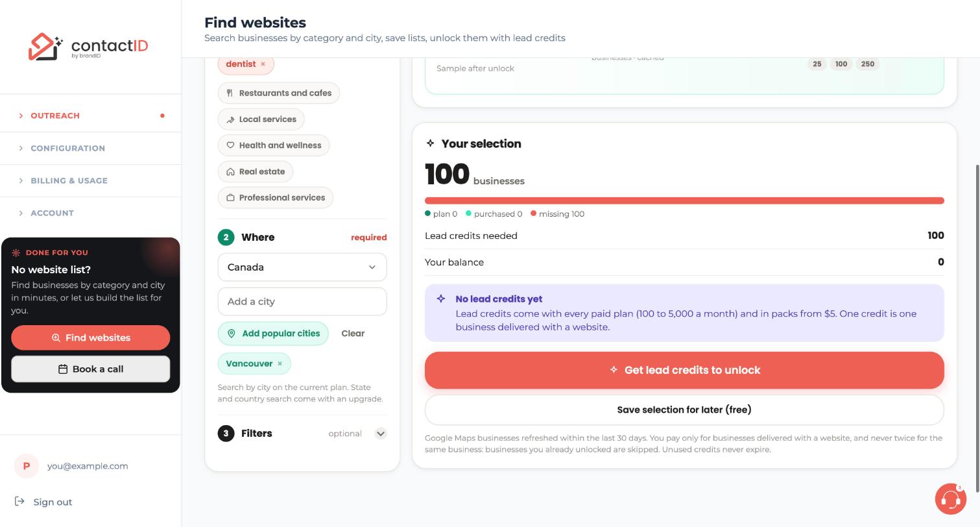The height and width of the screenshot is (527, 980).
Task: Select the Restaurants and cafes category chip
Action: (x=279, y=93)
